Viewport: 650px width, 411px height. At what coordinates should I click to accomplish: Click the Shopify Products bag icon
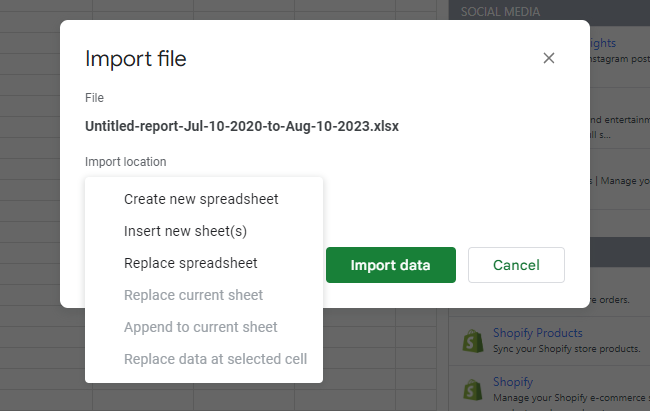coord(471,340)
